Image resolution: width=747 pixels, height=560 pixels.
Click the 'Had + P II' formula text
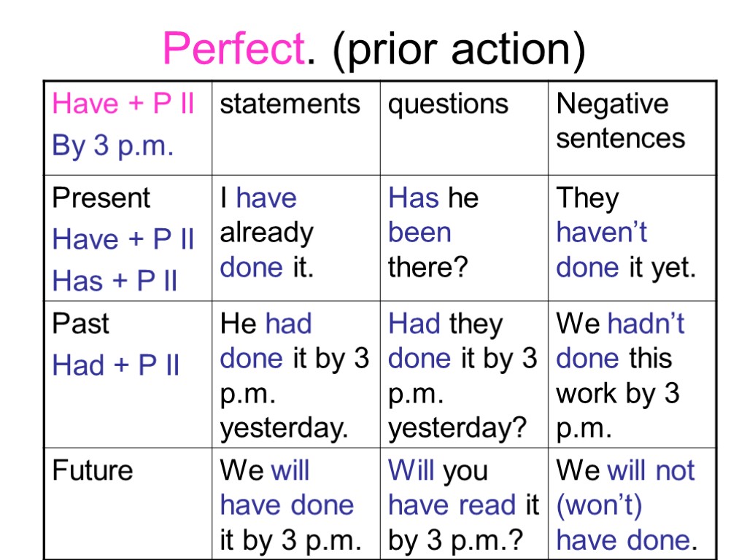tap(115, 365)
